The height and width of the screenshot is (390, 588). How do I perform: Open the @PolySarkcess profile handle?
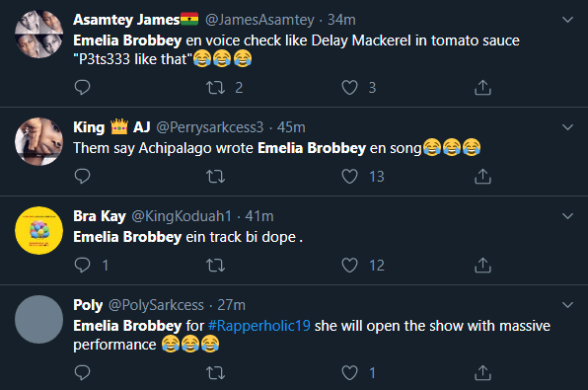click(x=156, y=305)
